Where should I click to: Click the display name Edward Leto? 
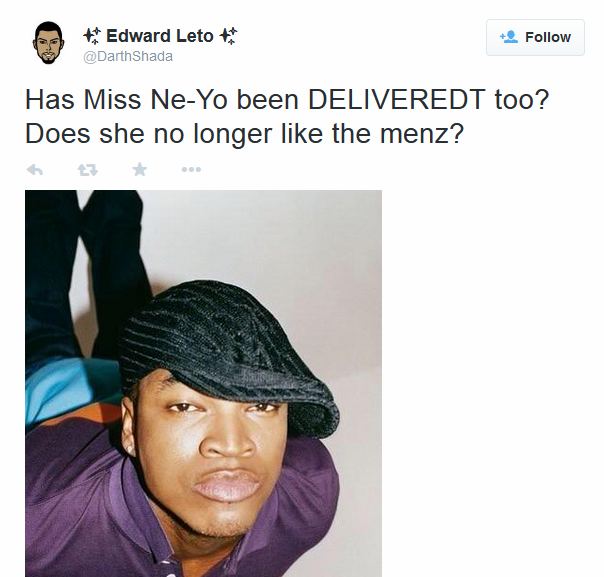[x=159, y=36]
